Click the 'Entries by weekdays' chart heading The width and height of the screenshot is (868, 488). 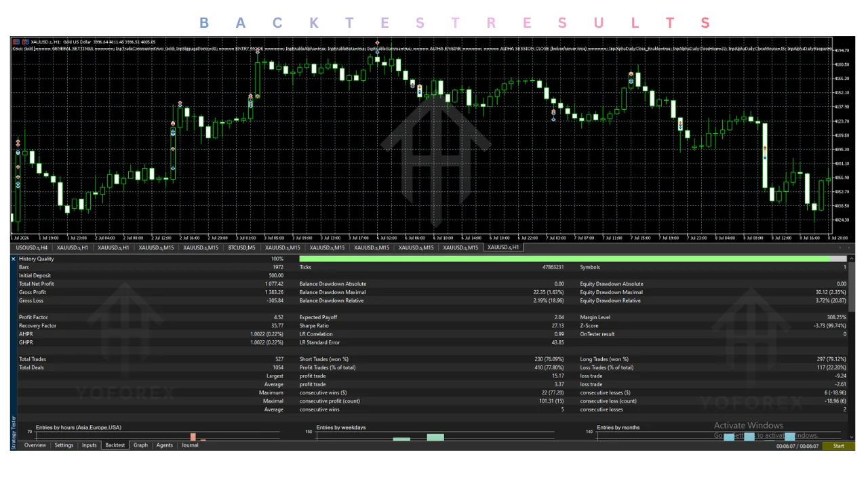[x=341, y=428]
